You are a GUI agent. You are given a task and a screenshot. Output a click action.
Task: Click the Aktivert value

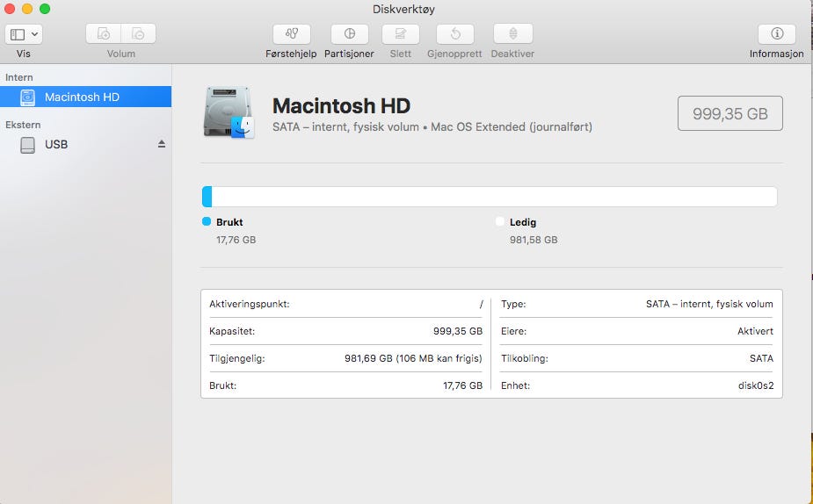(x=756, y=331)
